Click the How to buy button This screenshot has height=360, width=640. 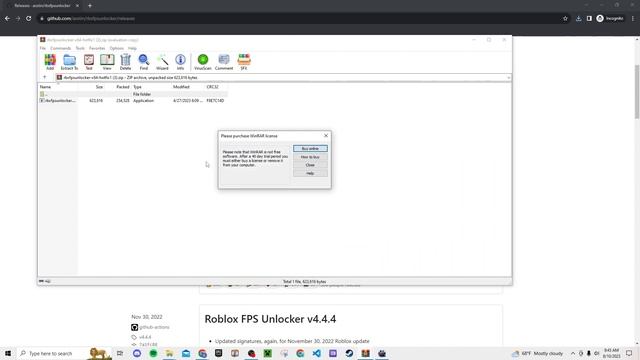310,157
